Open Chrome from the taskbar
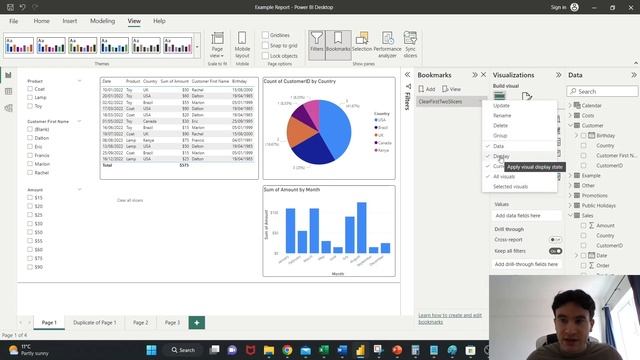640x360 pixels. coord(287,350)
